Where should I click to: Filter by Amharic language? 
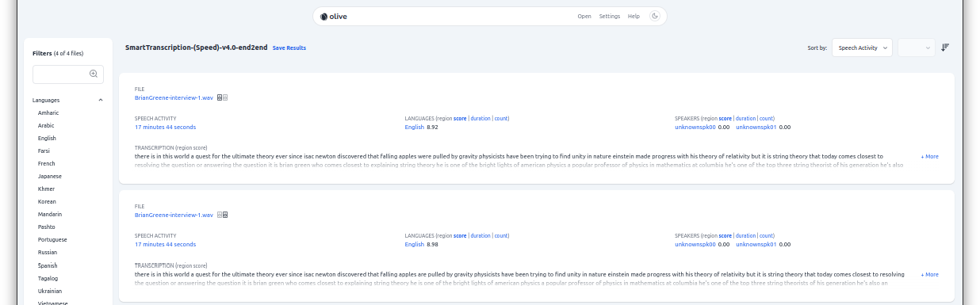[x=48, y=112]
